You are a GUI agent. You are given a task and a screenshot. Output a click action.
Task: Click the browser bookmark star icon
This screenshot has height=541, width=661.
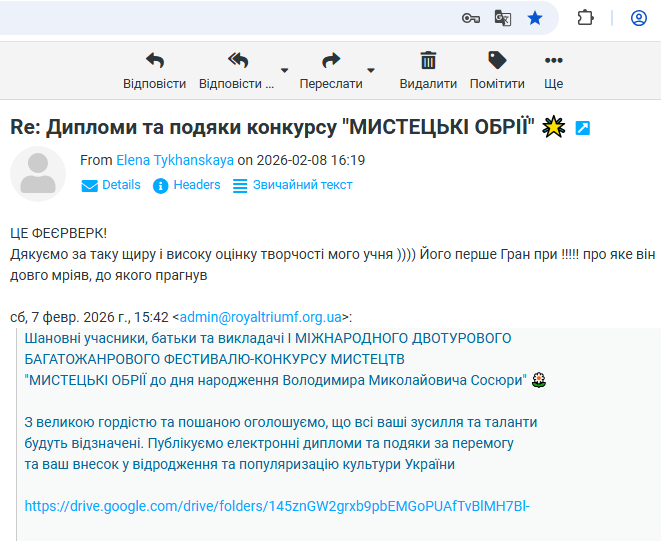point(535,18)
